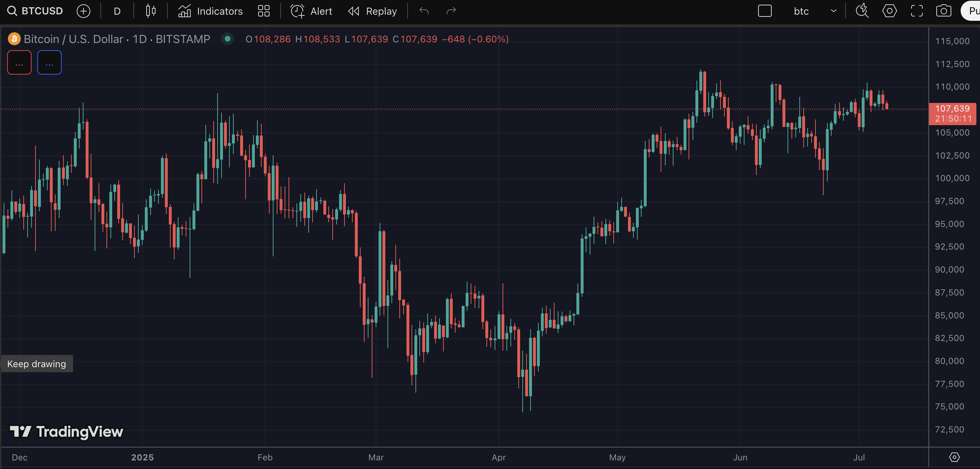
Task: Create a new Alert
Action: pos(311,11)
